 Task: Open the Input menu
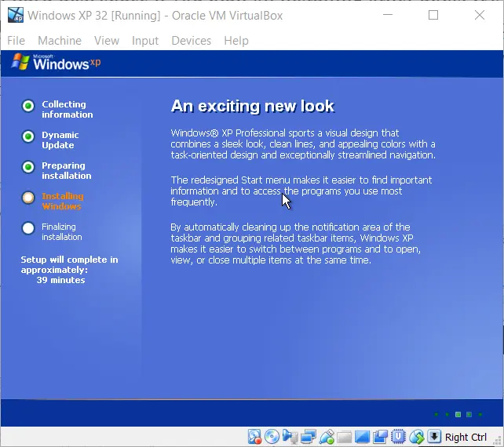tap(145, 41)
